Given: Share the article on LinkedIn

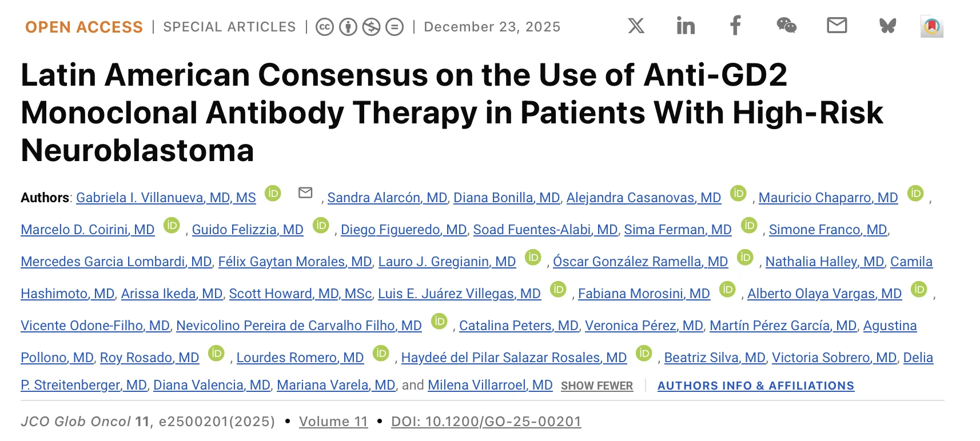Looking at the screenshot, I should 685,25.
